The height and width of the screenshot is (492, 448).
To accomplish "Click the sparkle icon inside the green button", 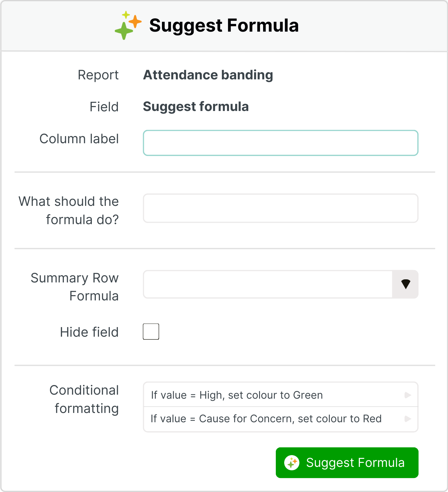I will 292,463.
